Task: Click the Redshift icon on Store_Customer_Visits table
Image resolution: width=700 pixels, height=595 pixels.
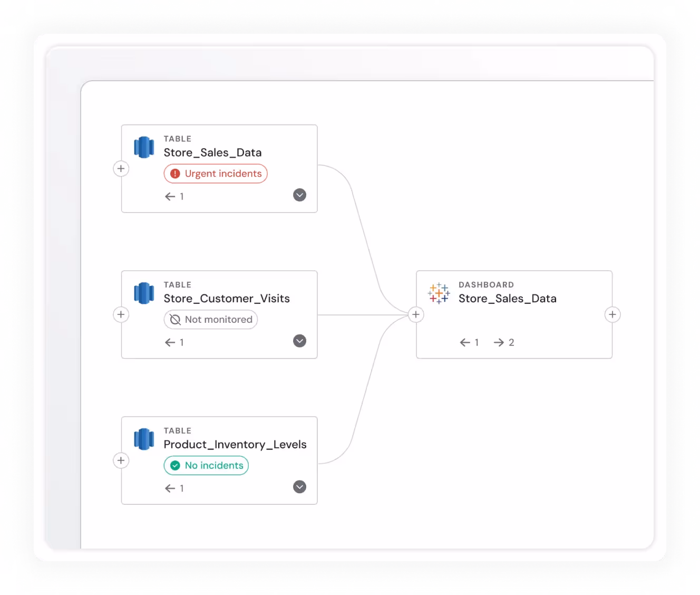Action: click(144, 293)
